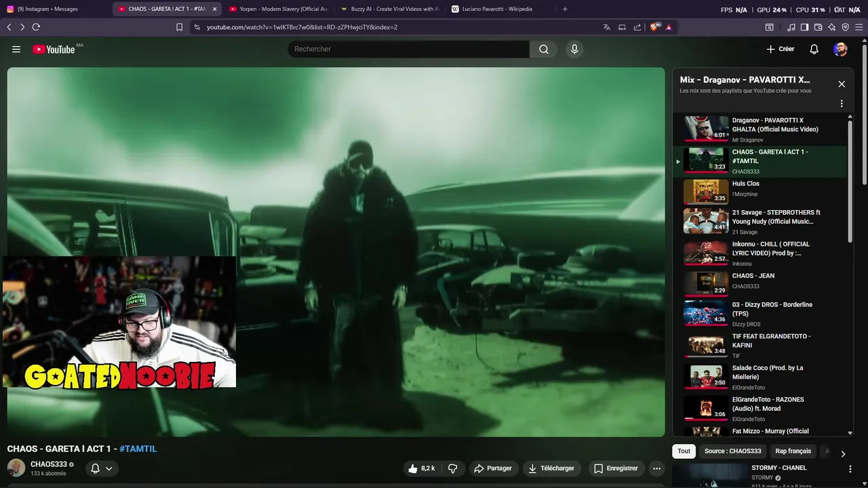Image resolution: width=868 pixels, height=488 pixels.
Task: Open the Leo AI sparkle icon
Action: (x=831, y=27)
